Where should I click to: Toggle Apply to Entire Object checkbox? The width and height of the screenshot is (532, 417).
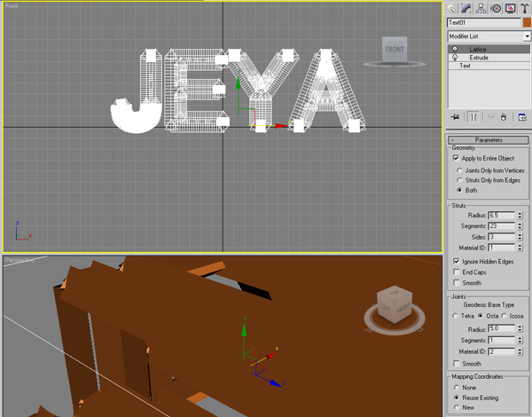pyautogui.click(x=456, y=158)
